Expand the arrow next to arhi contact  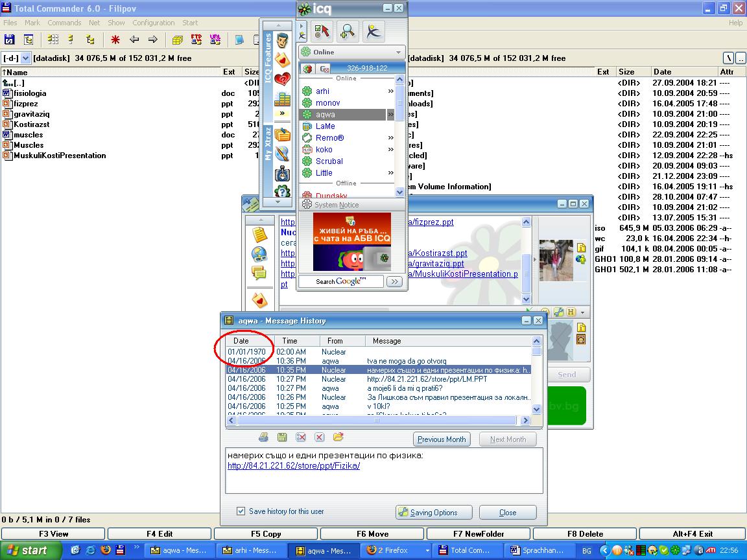click(390, 91)
